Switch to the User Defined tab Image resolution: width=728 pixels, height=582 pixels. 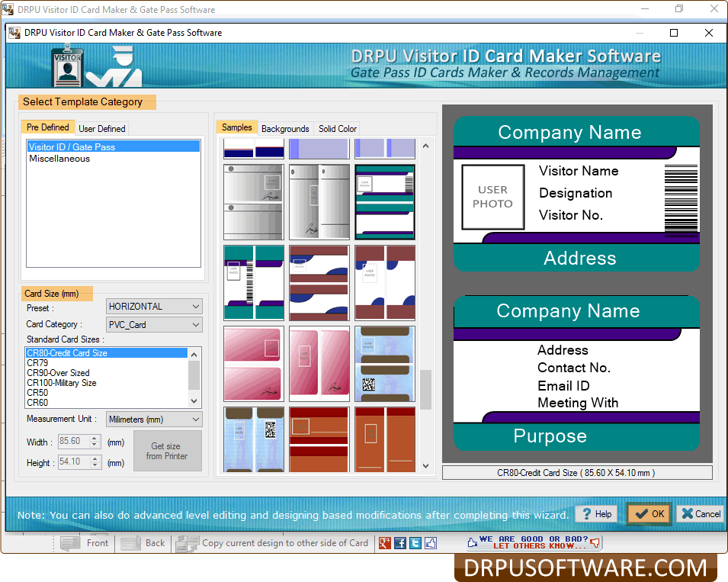pyautogui.click(x=101, y=127)
